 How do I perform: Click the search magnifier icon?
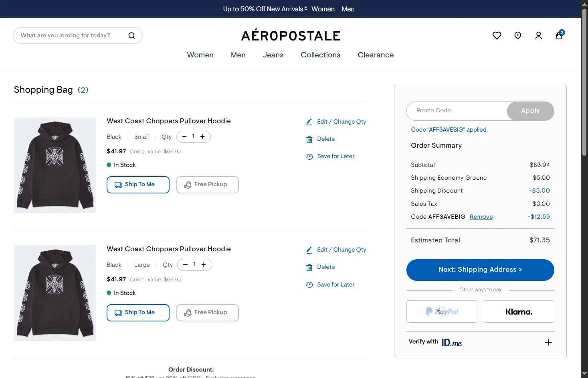click(x=131, y=35)
